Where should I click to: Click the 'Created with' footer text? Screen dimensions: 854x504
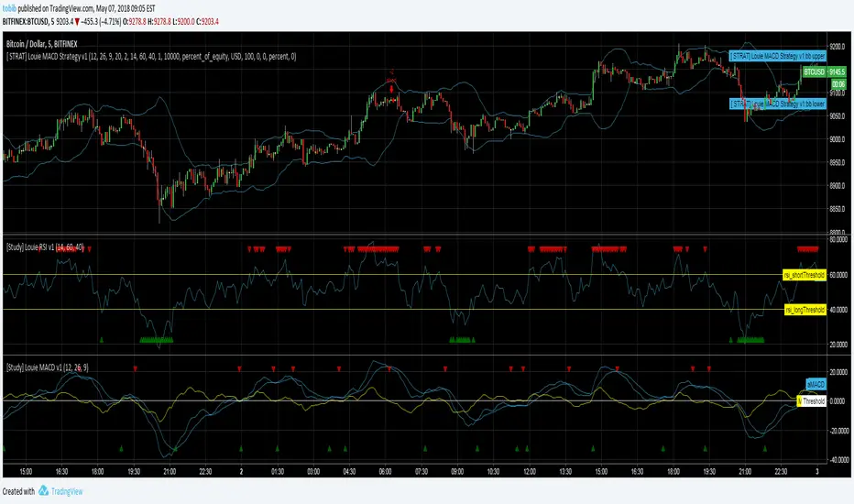click(18, 491)
